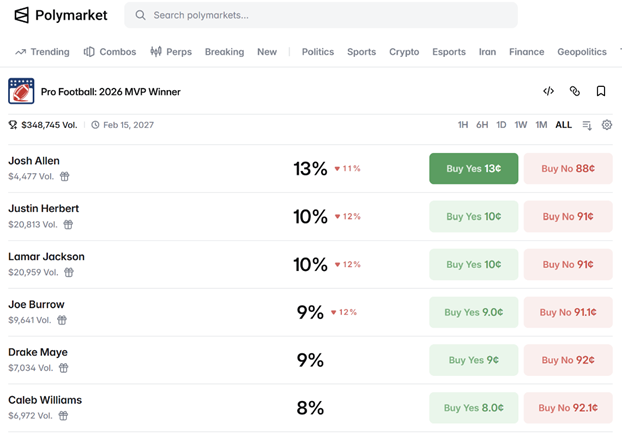Click Buy No 92¢ for Drake Maye
The image size is (622, 436).
click(568, 360)
